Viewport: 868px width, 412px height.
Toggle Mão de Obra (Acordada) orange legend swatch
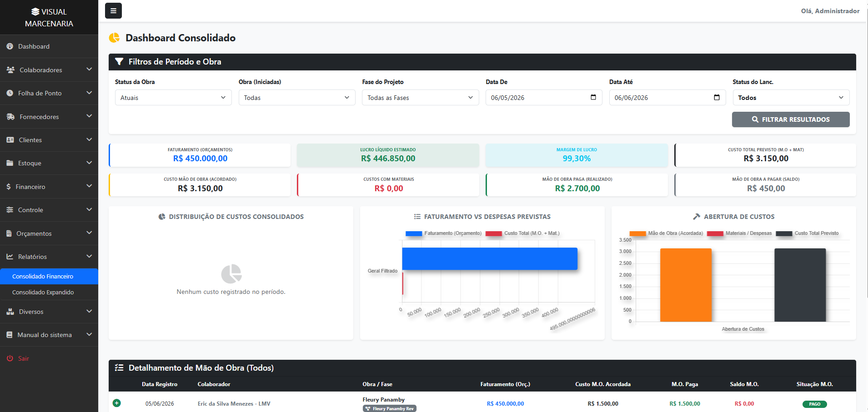point(638,233)
